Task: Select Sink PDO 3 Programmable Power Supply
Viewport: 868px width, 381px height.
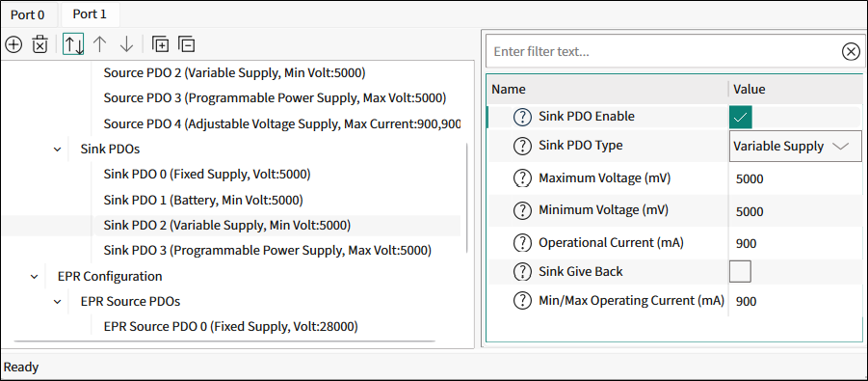Action: coord(268,251)
